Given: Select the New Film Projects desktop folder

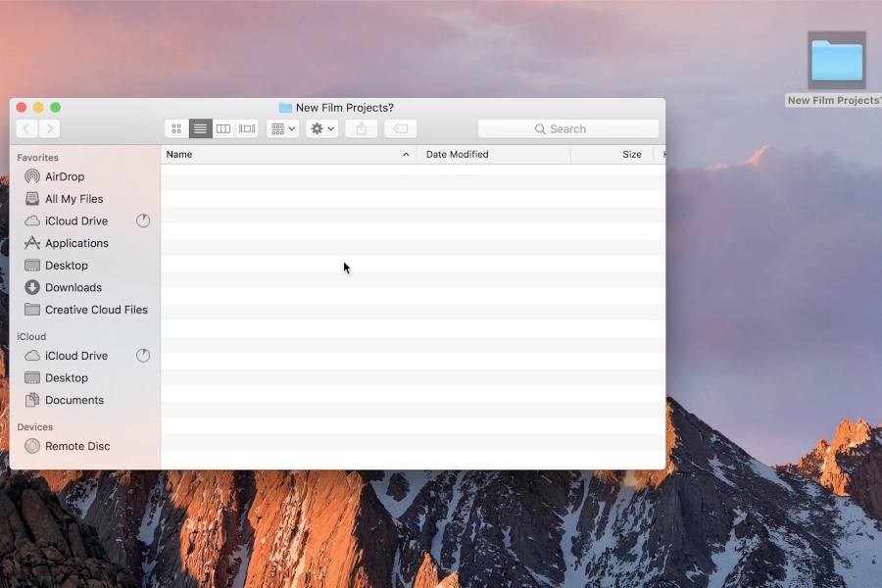Looking at the screenshot, I should coord(836,62).
